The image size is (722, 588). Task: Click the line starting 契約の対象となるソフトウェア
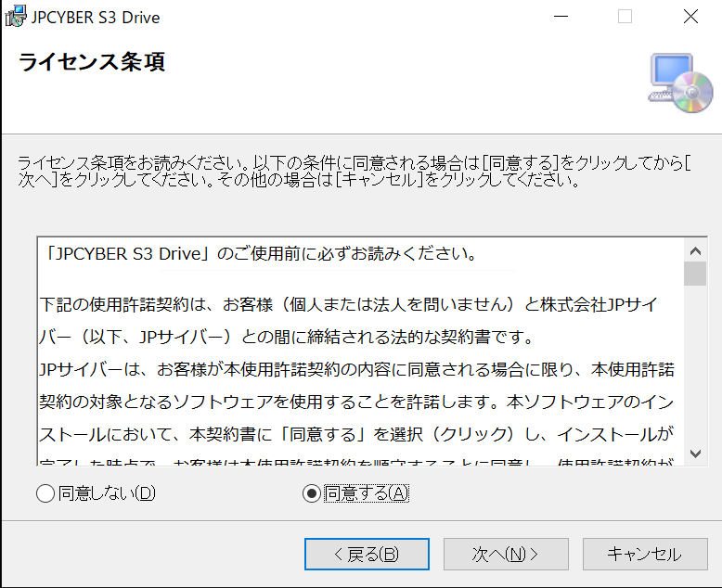[357, 403]
